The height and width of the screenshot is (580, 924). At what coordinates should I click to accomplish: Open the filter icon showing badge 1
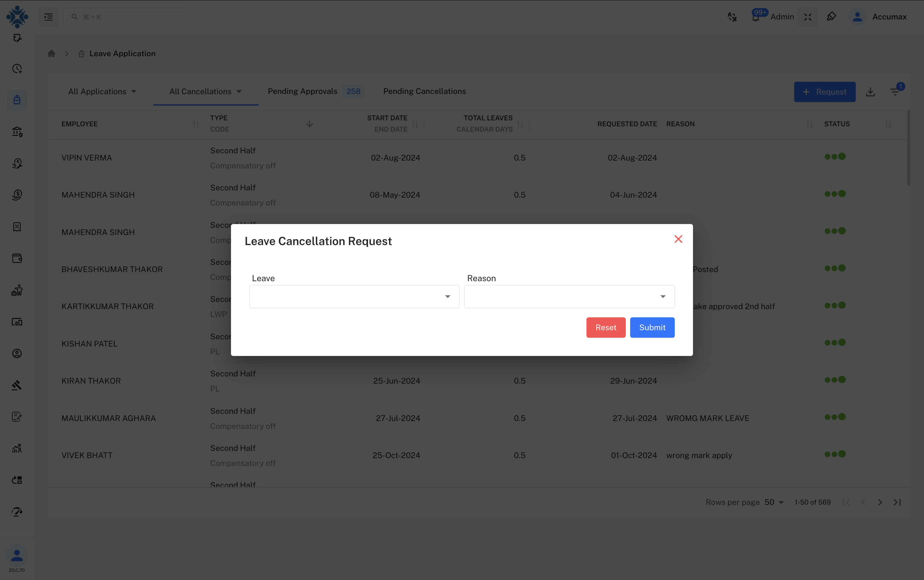pyautogui.click(x=896, y=92)
